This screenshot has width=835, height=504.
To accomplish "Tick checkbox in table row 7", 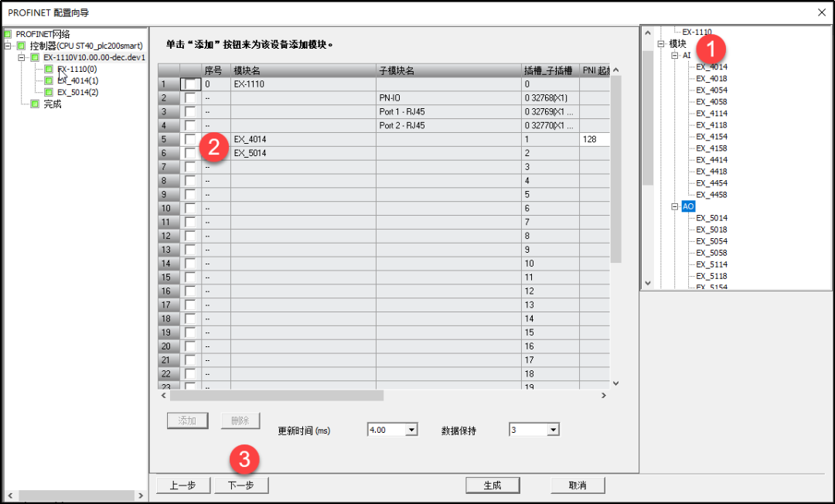I will click(x=190, y=167).
